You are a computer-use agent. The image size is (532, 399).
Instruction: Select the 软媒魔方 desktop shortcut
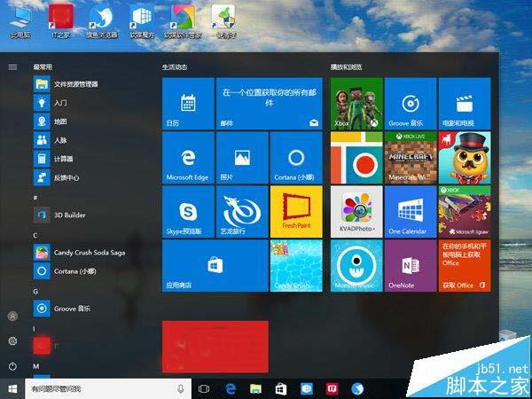(x=142, y=21)
